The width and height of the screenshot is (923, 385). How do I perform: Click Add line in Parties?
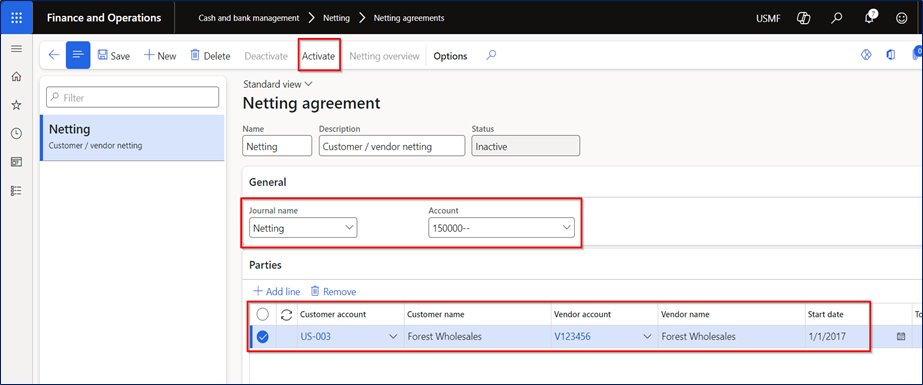277,291
